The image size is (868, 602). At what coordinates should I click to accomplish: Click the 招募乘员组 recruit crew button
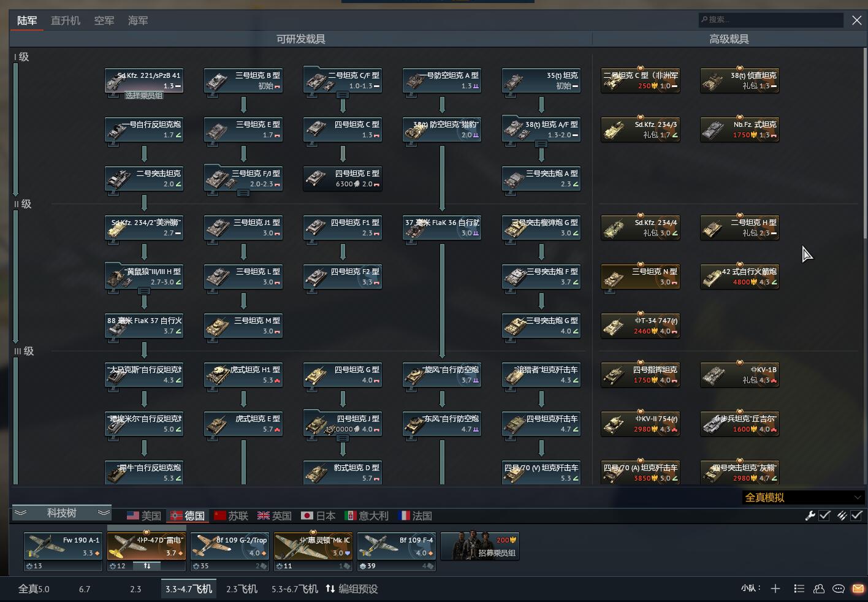[x=480, y=546]
